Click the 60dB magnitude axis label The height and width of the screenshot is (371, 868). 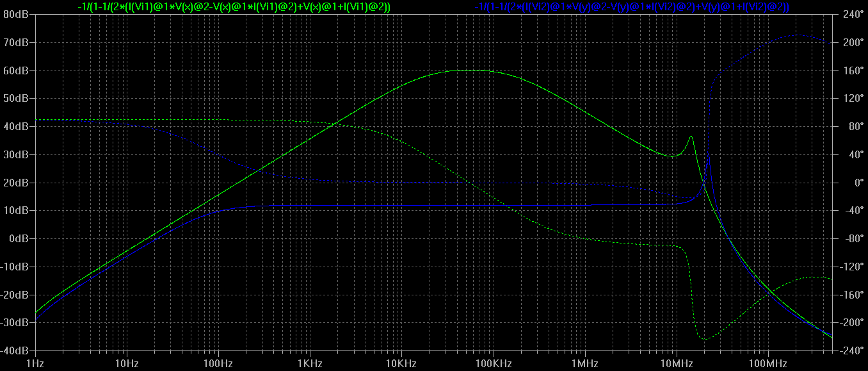(x=15, y=70)
